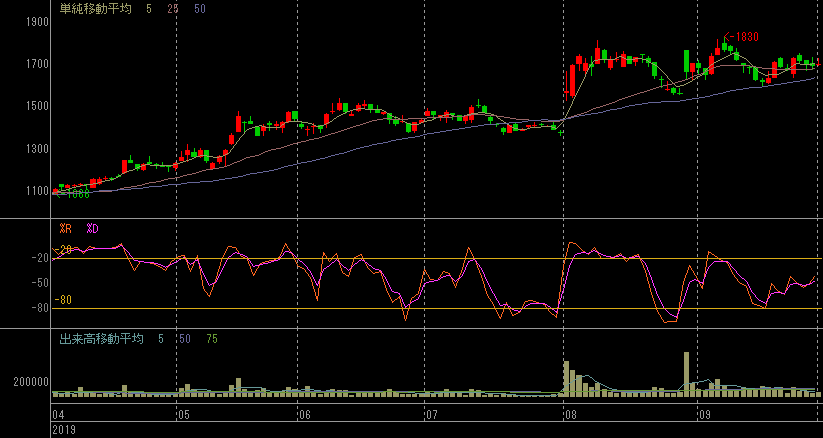The image size is (823, 438).
Task: Click the %R oscillator legend label
Action: pos(66,229)
